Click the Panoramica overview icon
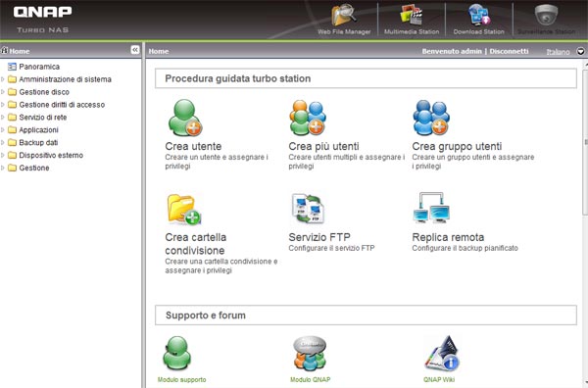This screenshot has height=388, width=588. 12,67
